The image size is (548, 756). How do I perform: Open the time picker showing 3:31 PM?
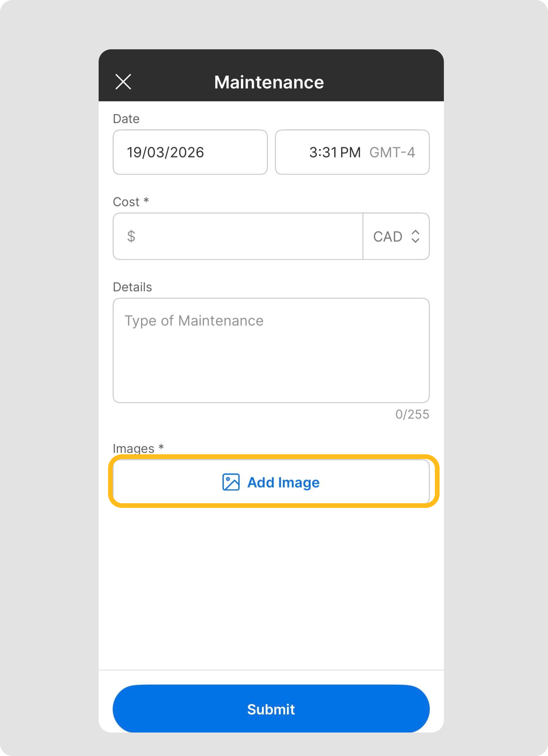pos(334,152)
